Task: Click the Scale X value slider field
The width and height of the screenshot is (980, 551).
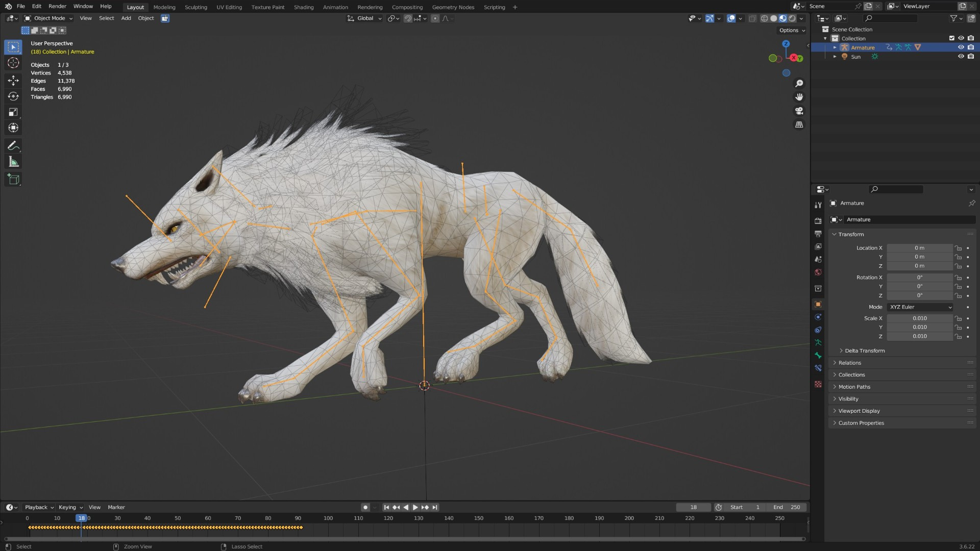Action: pos(920,318)
